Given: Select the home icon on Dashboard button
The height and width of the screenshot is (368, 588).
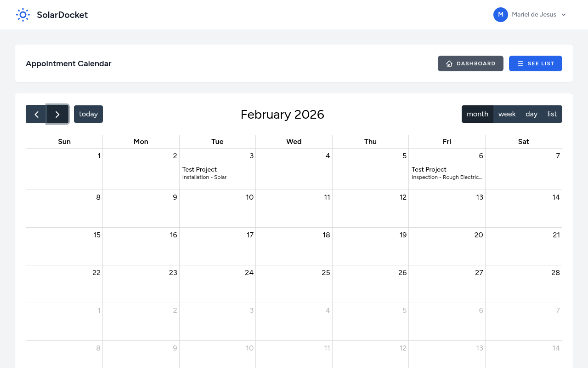Looking at the screenshot, I should [449, 63].
